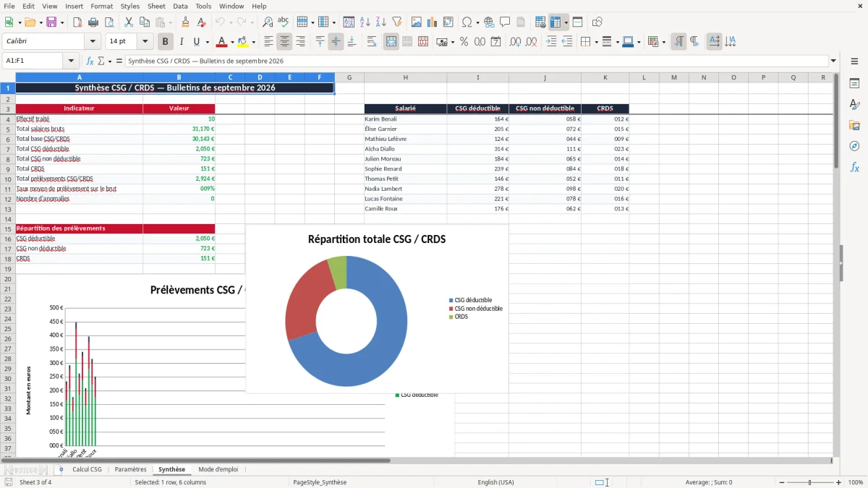Insert a pivot table icon
The width and height of the screenshot is (868, 488).
pyautogui.click(x=448, y=22)
